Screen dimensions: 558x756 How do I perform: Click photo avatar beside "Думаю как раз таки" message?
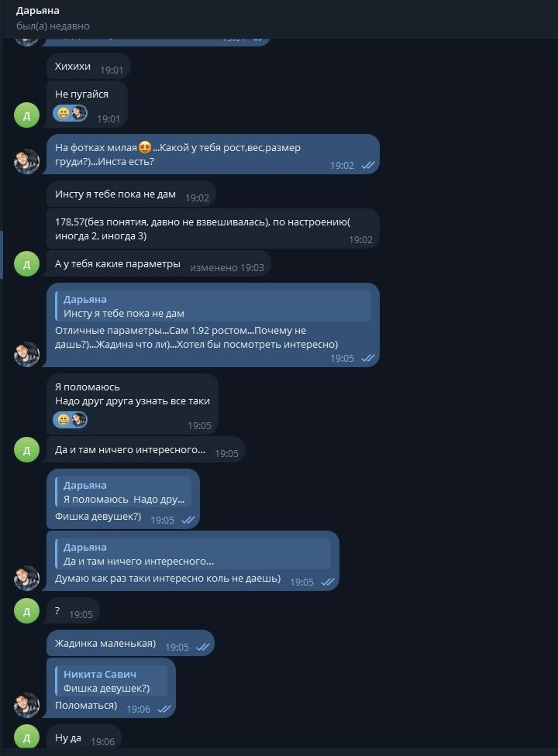pyautogui.click(x=27, y=578)
